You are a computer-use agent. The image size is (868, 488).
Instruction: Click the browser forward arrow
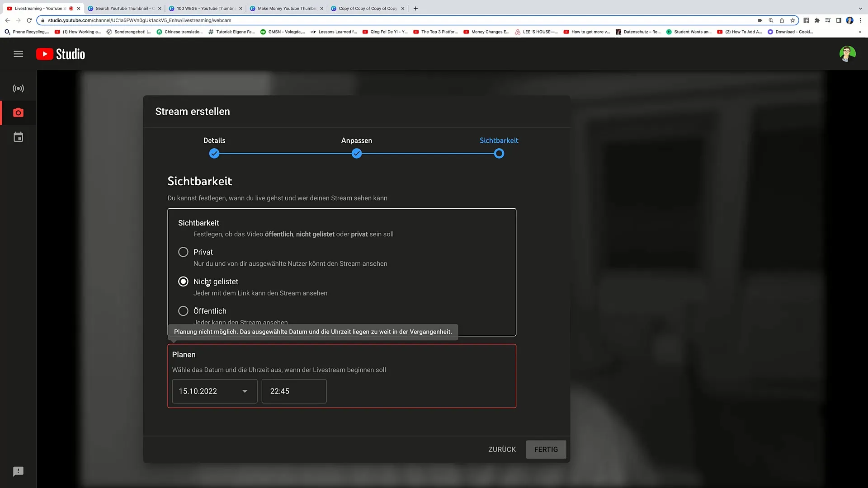point(19,20)
